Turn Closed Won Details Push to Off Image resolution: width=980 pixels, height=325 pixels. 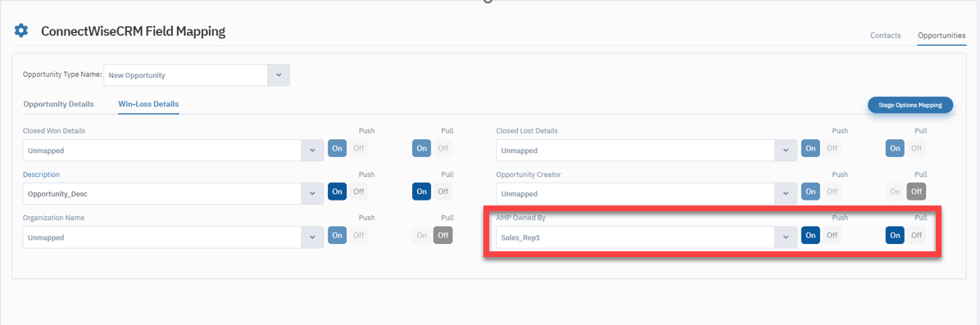tap(359, 148)
